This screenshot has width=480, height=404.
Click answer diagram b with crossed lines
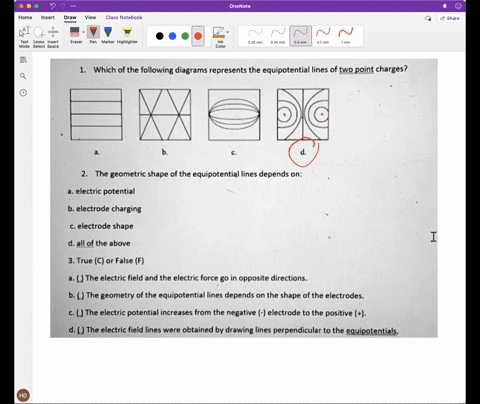[165, 114]
